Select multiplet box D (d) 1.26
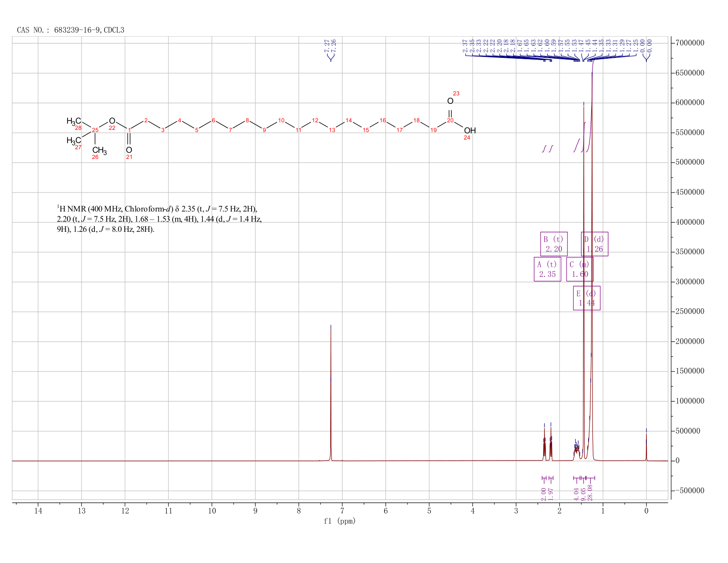Viewport: 728px width, 563px height. point(594,244)
